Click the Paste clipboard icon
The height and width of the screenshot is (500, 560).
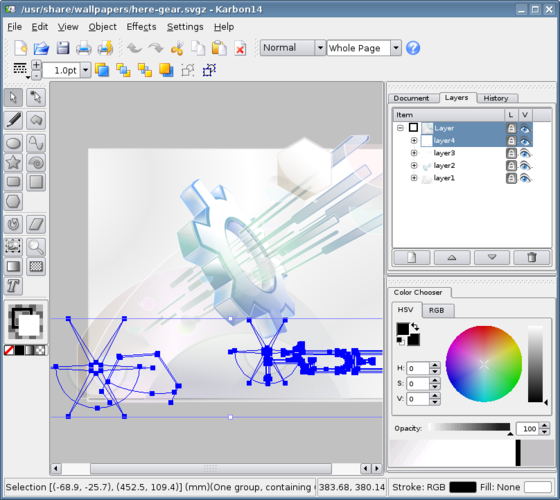[219, 48]
